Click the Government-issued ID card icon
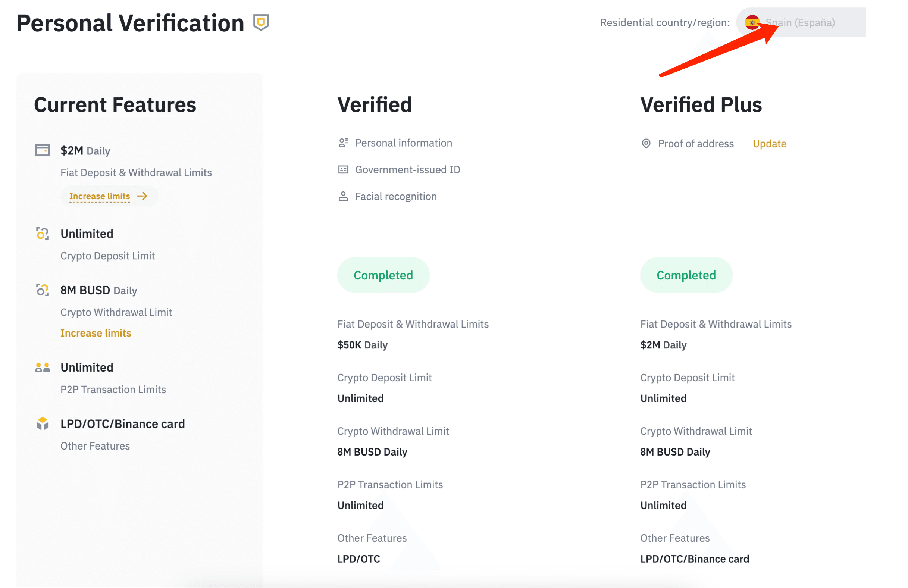Image resolution: width=908 pixels, height=588 pixels. click(343, 169)
